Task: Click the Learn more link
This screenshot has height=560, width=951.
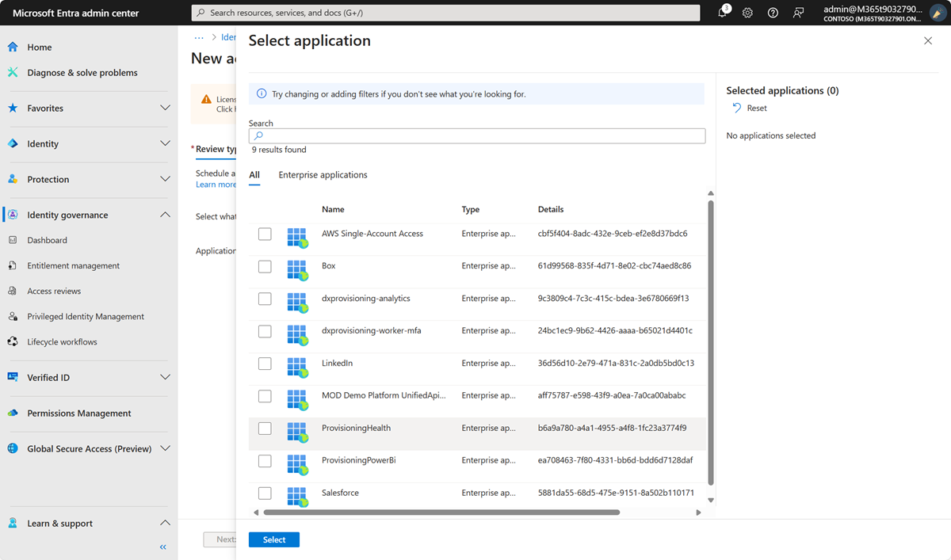Action: pyautogui.click(x=216, y=185)
